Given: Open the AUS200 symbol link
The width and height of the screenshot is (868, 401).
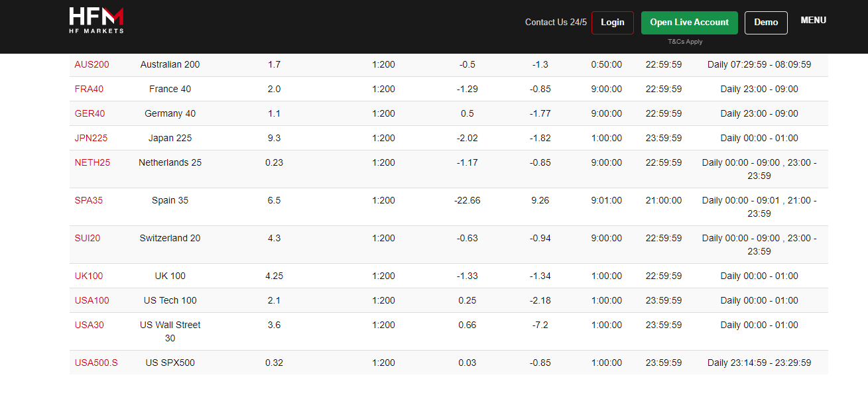Looking at the screenshot, I should (x=92, y=64).
